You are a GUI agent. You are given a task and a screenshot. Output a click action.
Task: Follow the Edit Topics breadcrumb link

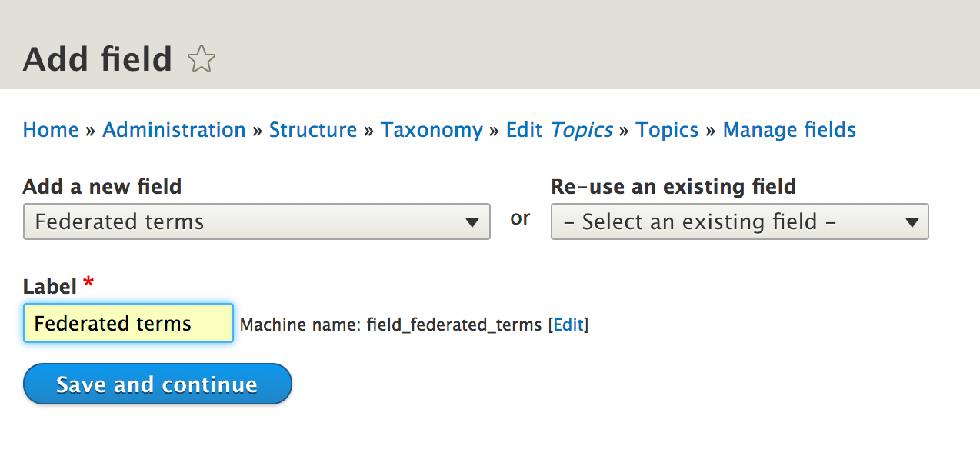tap(559, 130)
